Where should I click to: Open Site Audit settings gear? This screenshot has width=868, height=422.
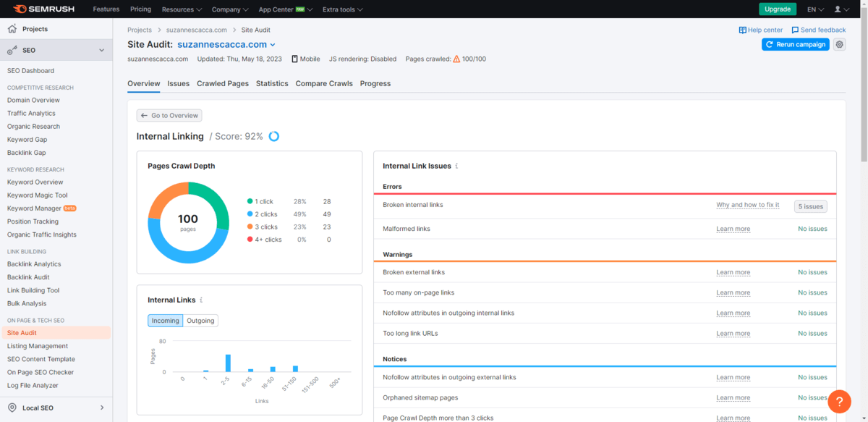click(839, 44)
